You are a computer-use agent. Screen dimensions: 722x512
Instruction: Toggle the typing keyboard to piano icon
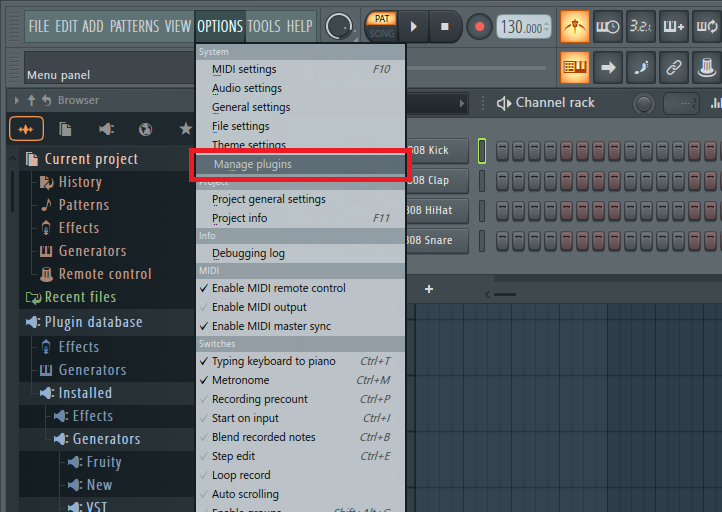click(x=575, y=67)
